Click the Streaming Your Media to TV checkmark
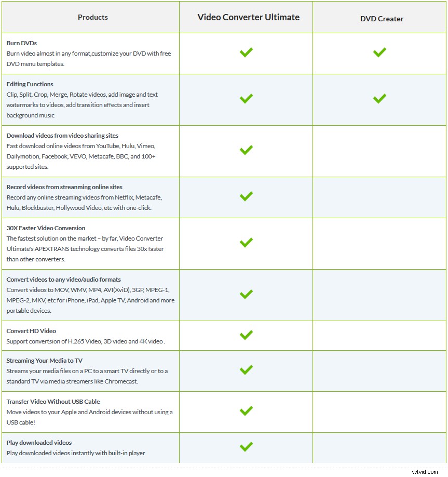448x477 pixels. pos(246,370)
